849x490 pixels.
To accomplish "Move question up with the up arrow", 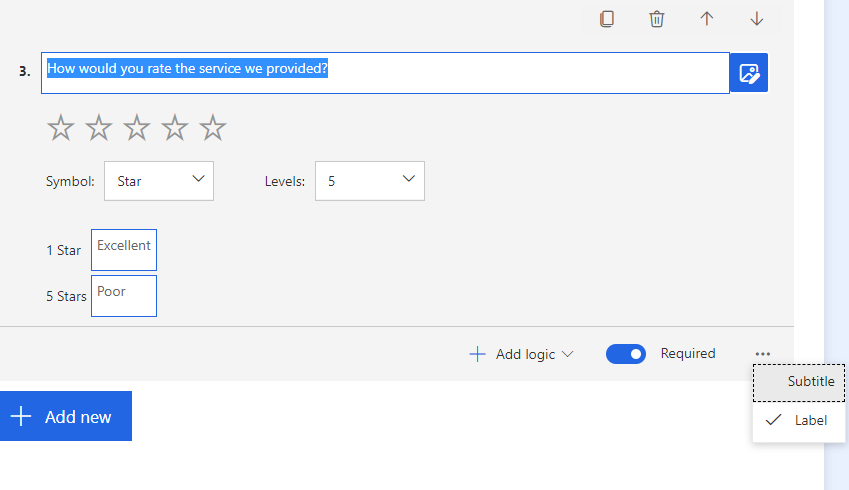I will coord(707,19).
